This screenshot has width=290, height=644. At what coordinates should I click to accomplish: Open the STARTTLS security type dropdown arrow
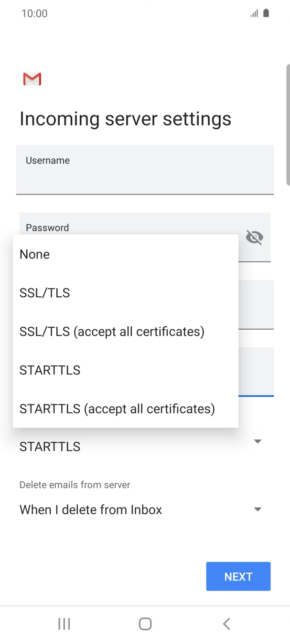[x=258, y=442]
